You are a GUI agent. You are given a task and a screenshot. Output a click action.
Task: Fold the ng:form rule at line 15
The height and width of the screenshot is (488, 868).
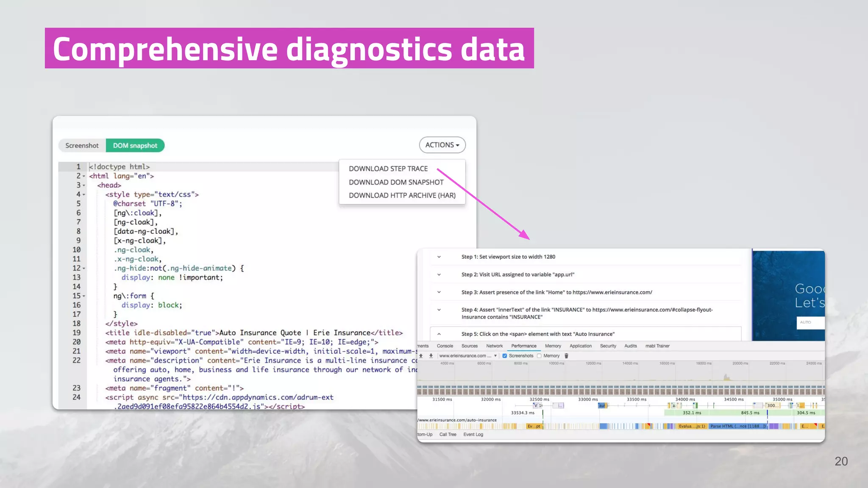(84, 296)
